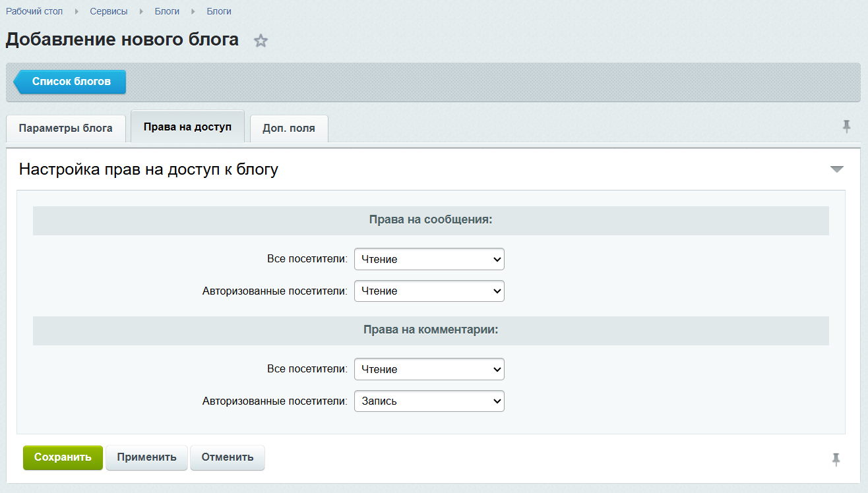Click the Применить button
This screenshot has height=493, width=868.
(146, 457)
